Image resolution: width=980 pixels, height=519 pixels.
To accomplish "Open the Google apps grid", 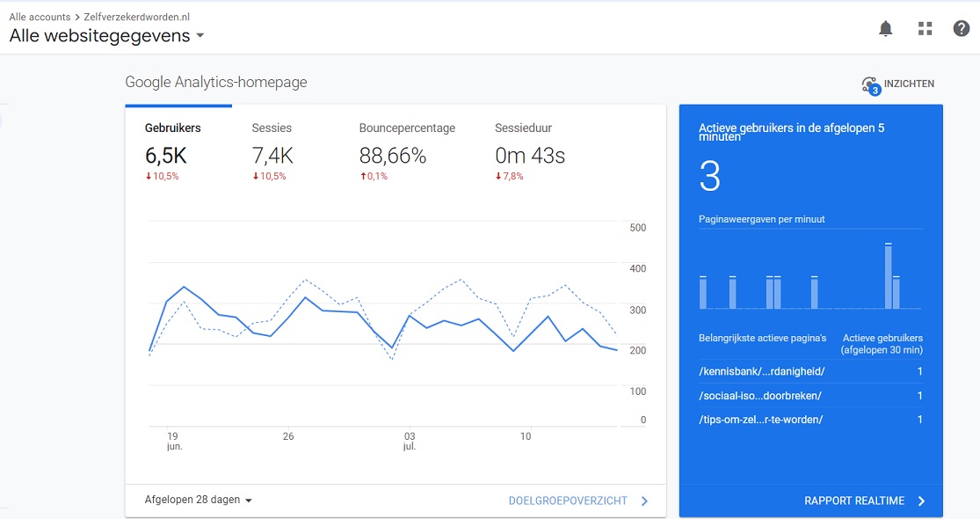I will pyautogui.click(x=925, y=29).
